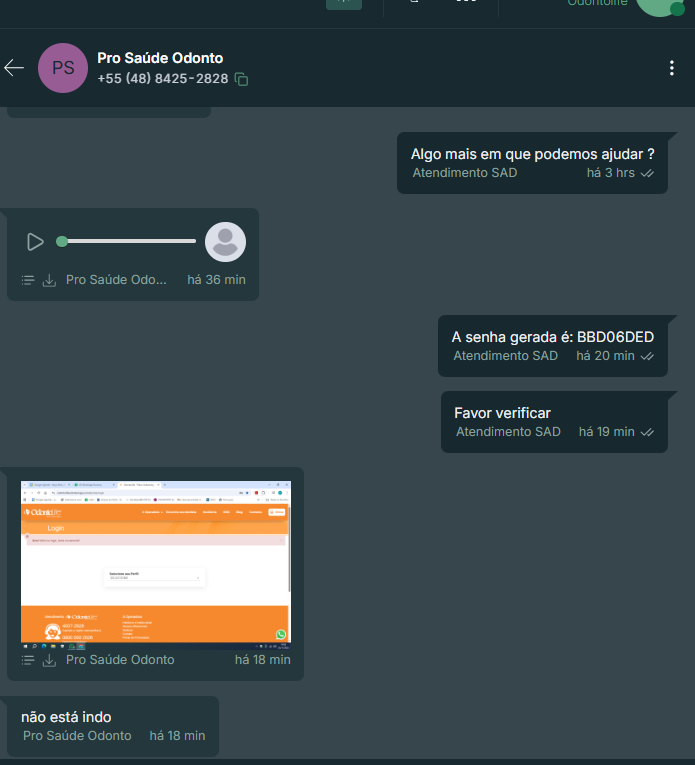Open the Pro Saúde Odonto contact name
695x765 pixels.
160,58
